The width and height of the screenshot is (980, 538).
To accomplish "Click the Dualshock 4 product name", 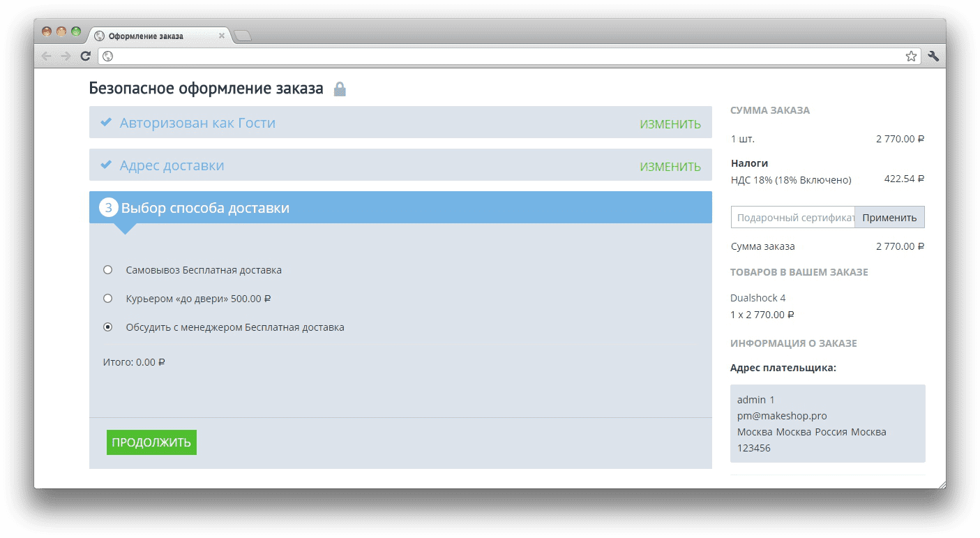I will pos(758,298).
